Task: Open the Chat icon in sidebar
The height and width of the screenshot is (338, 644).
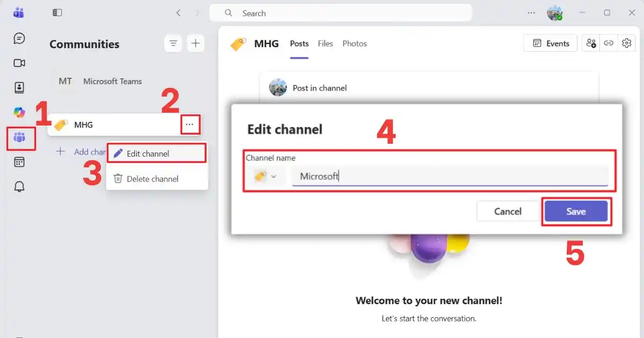Action: coord(19,39)
